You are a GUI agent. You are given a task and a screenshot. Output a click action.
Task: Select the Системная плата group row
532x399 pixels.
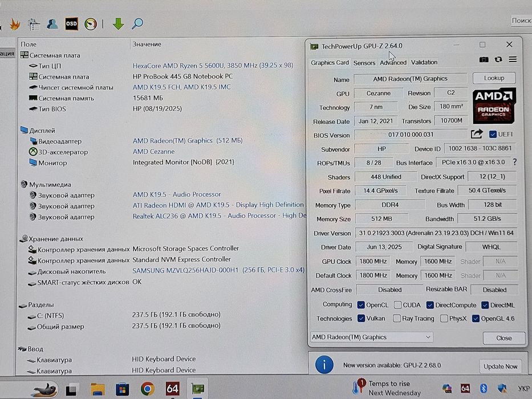(50, 55)
